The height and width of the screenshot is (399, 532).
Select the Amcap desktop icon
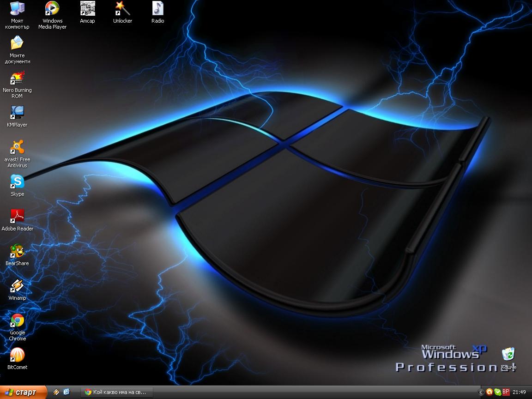[87, 9]
